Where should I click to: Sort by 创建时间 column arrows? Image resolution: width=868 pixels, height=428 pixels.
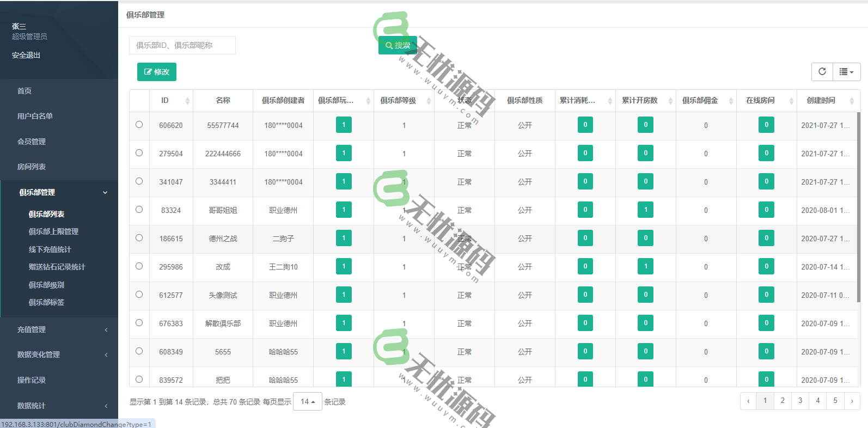coord(852,101)
